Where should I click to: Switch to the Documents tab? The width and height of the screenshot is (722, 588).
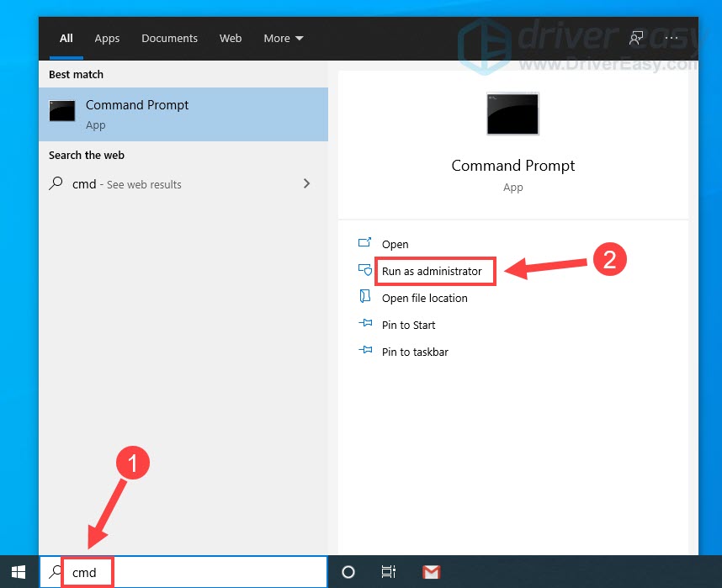pos(169,39)
